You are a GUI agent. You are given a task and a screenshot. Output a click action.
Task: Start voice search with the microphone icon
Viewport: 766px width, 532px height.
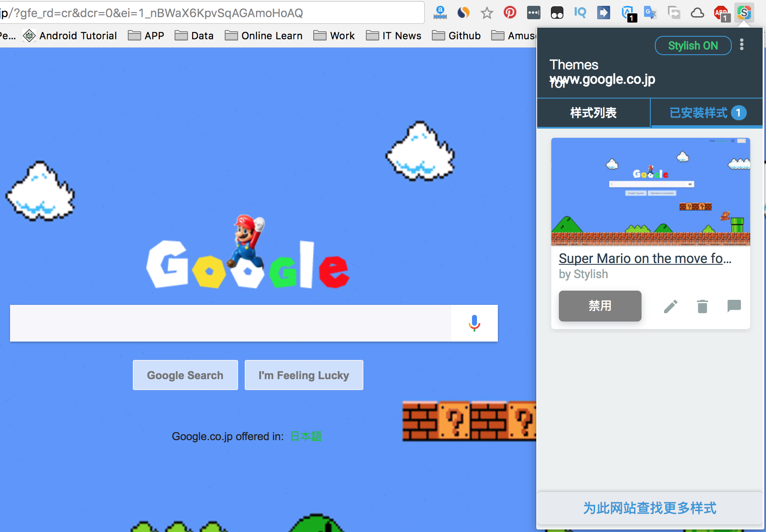(x=474, y=323)
